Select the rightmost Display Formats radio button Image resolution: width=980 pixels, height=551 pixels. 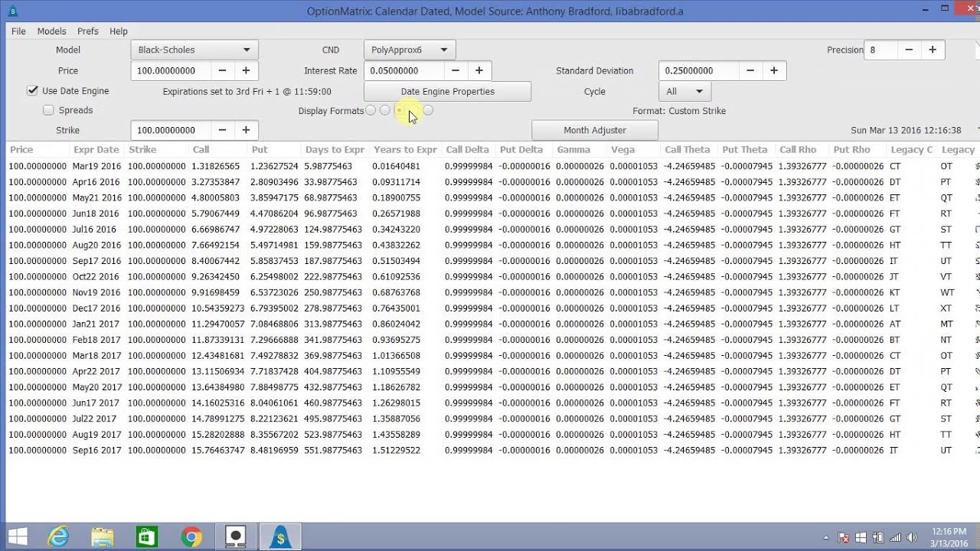[428, 110]
